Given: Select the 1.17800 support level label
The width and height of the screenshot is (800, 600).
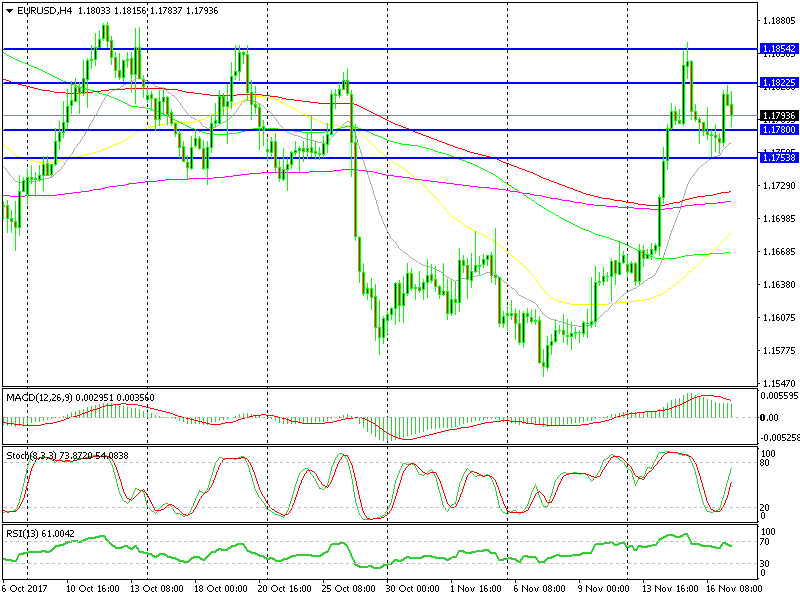Looking at the screenshot, I should point(778,130).
